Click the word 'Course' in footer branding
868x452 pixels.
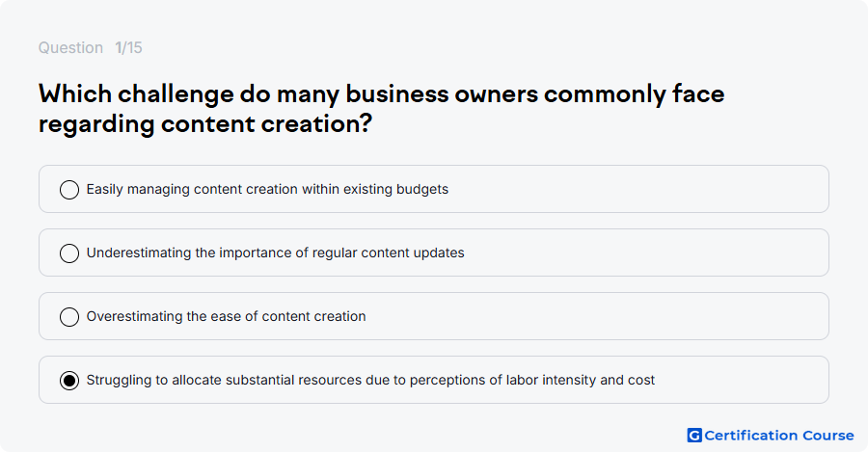tap(828, 436)
